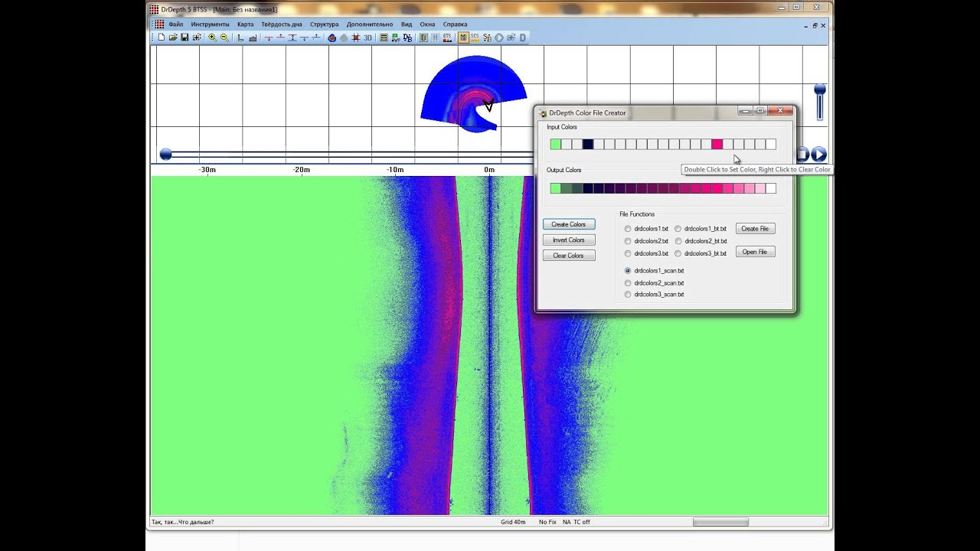The image size is (980, 551).
Task: Click the last icon on the toolbar
Action: [x=522, y=37]
